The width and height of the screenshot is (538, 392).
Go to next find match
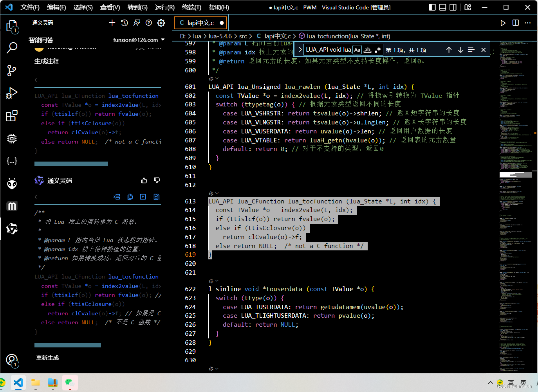point(460,50)
